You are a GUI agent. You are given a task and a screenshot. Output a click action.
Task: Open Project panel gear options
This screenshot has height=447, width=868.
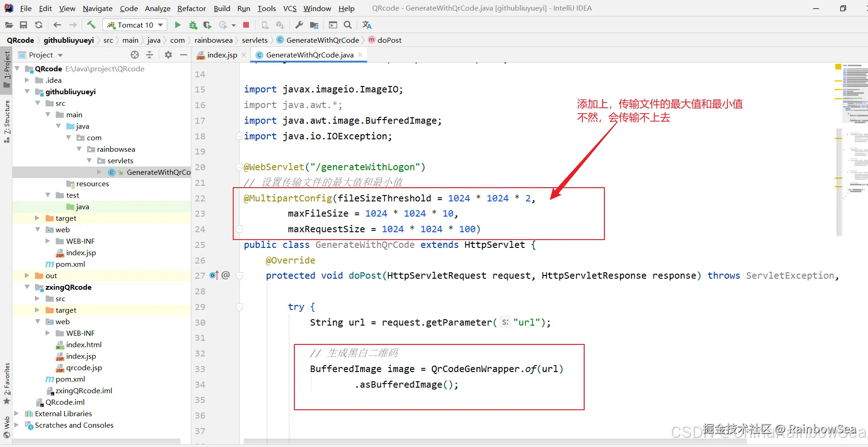click(168, 55)
